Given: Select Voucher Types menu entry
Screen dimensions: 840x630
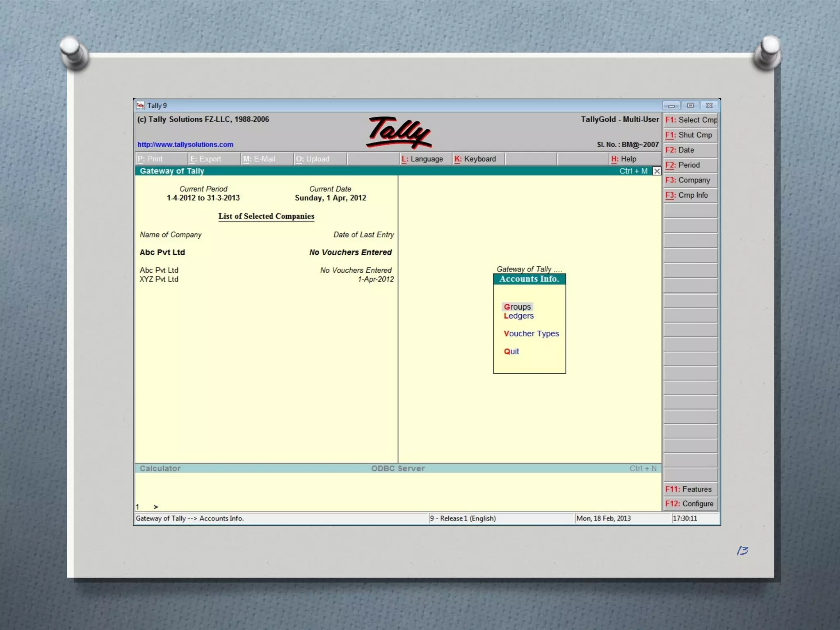Looking at the screenshot, I should click(531, 333).
